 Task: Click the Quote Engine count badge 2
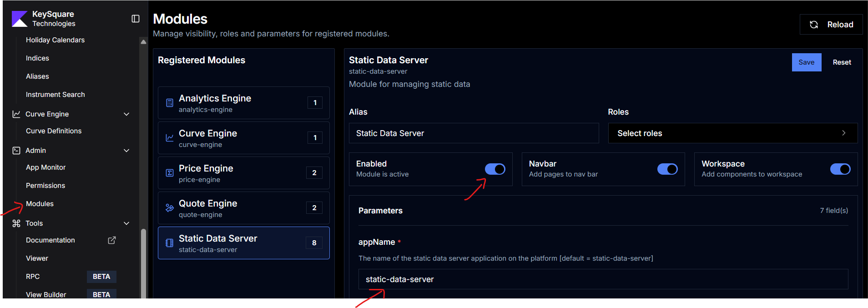(x=314, y=208)
